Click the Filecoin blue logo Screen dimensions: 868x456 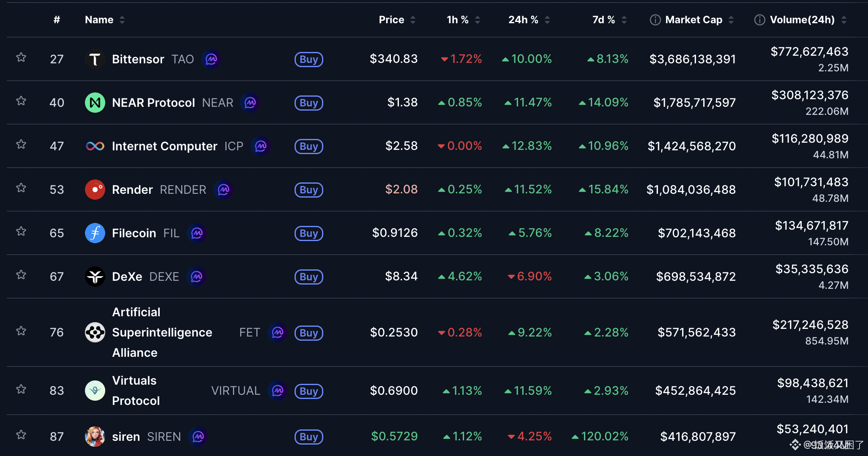(95, 233)
